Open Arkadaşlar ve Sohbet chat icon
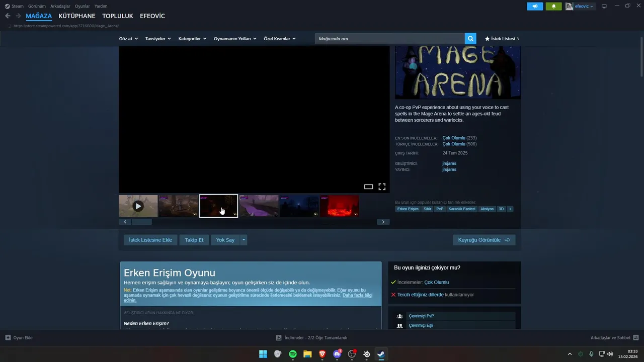The image size is (644, 362). pyautogui.click(x=636, y=338)
